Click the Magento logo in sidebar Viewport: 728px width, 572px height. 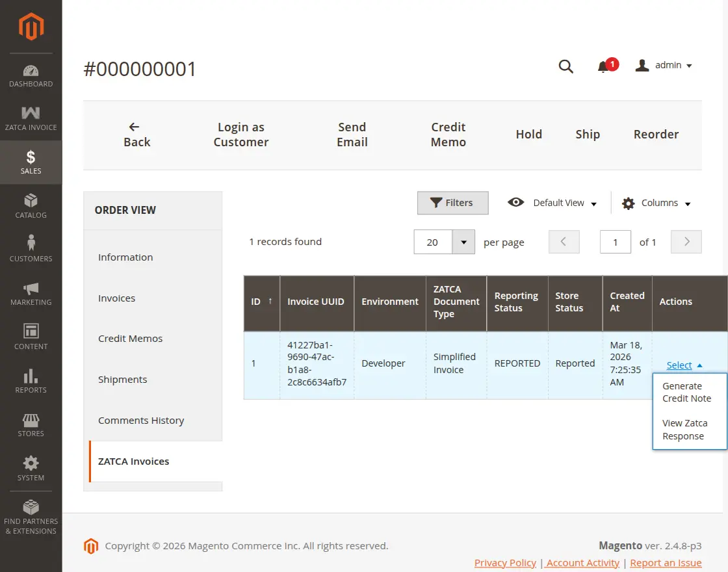(x=31, y=27)
